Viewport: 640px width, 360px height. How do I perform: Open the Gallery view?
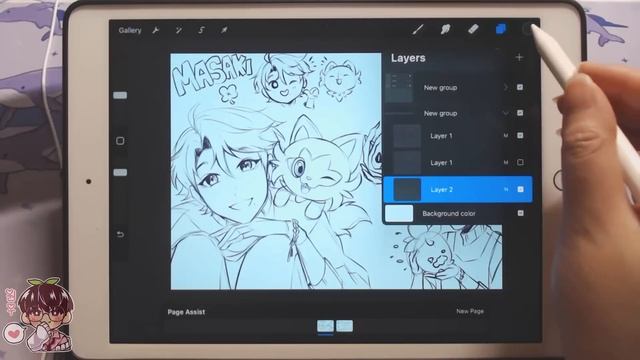130,30
